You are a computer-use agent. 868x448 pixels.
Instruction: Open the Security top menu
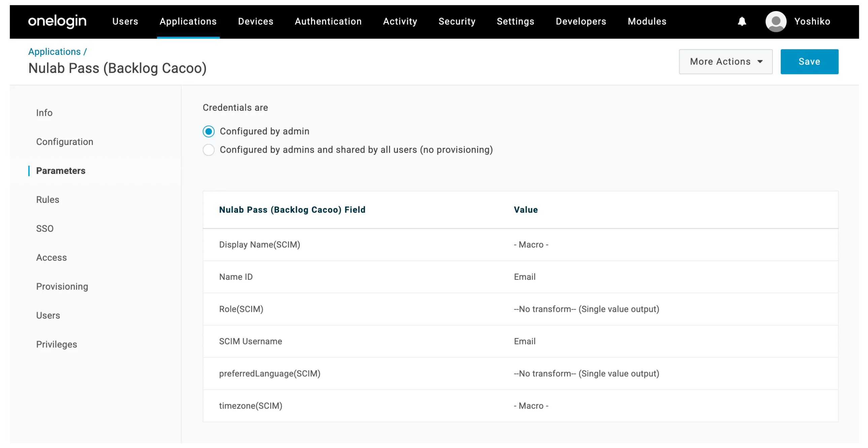point(457,22)
